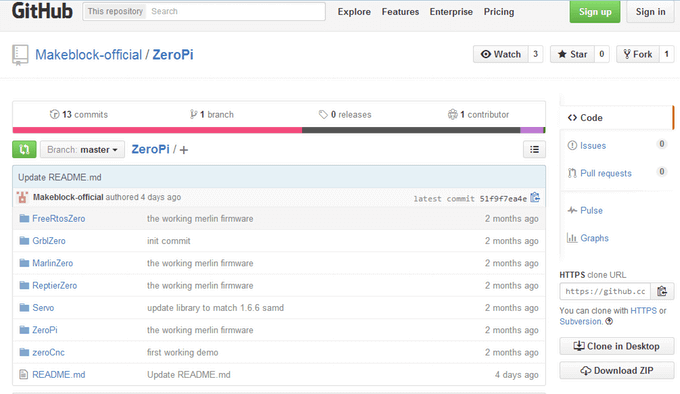Copy HTTPS clone URL to clipboard

(x=662, y=291)
